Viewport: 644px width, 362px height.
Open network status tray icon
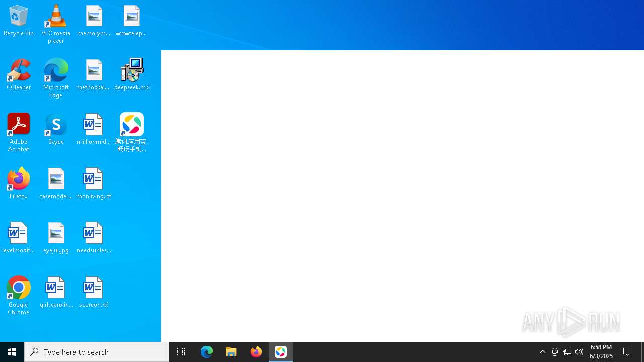(567, 352)
